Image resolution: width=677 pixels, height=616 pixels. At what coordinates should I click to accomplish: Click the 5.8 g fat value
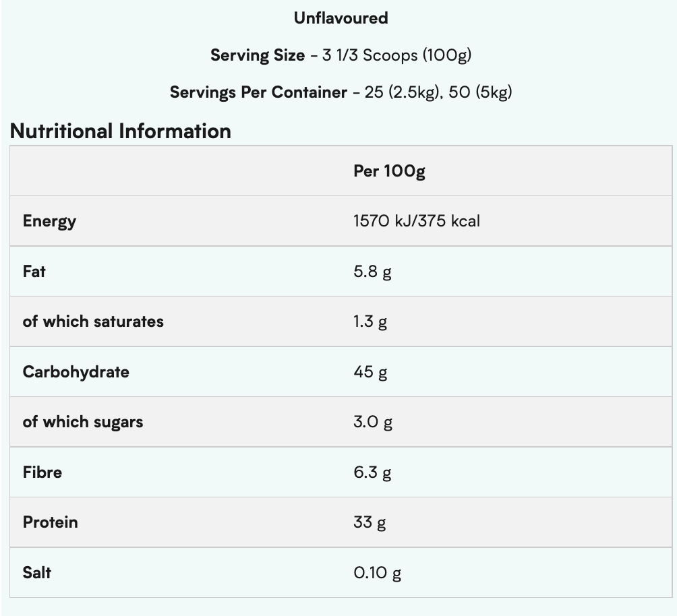(x=372, y=272)
